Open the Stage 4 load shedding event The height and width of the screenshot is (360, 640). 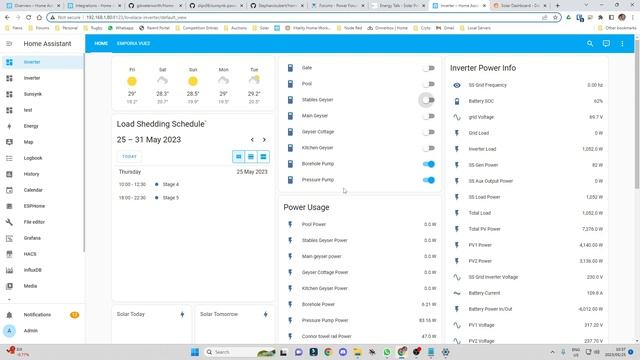pyautogui.click(x=193, y=184)
